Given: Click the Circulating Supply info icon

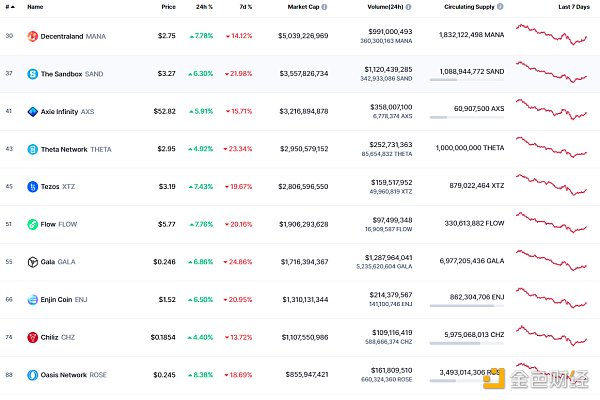Looking at the screenshot, I should [500, 7].
